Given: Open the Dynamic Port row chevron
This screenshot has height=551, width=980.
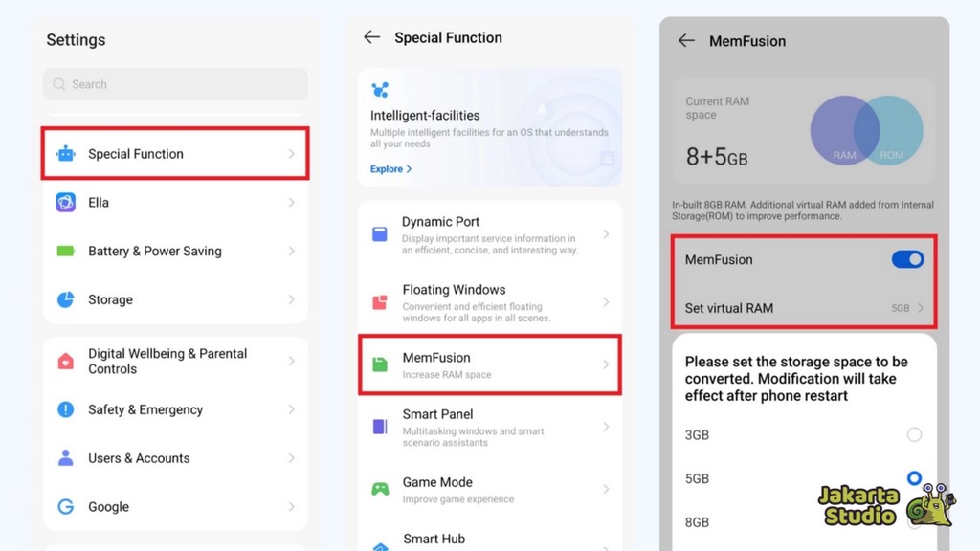Looking at the screenshot, I should point(606,234).
